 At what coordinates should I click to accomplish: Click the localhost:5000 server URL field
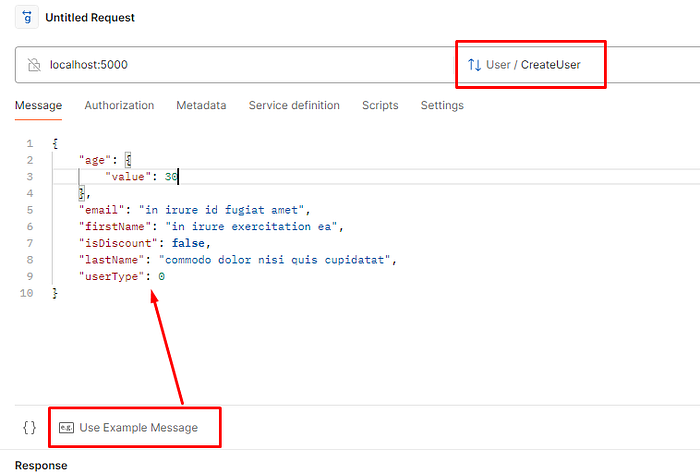(x=234, y=65)
